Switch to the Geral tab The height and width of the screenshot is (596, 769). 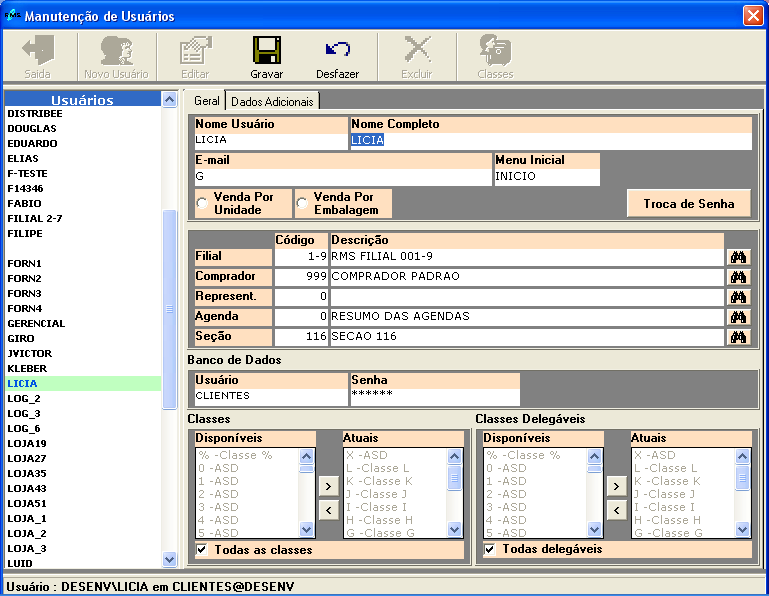pos(206,101)
